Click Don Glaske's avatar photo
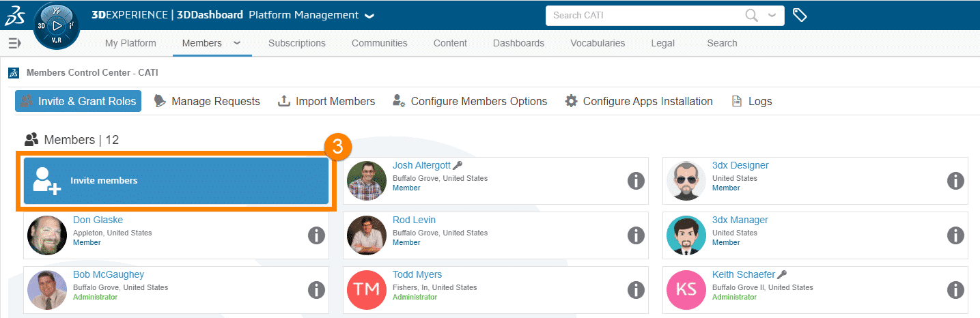 point(47,235)
